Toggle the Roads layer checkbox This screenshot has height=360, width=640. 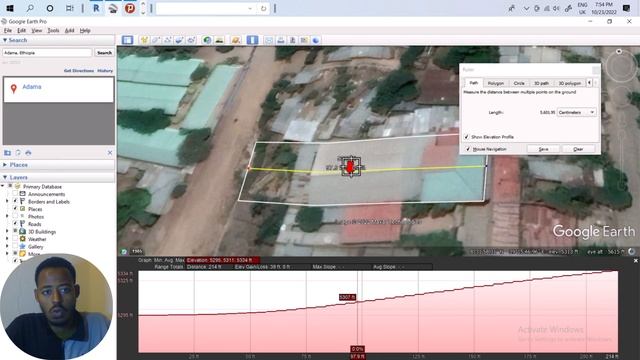pyautogui.click(x=15, y=224)
